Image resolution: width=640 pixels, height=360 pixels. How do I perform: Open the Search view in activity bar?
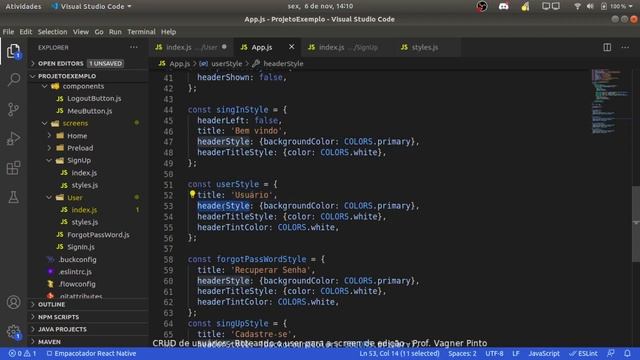coord(13,80)
